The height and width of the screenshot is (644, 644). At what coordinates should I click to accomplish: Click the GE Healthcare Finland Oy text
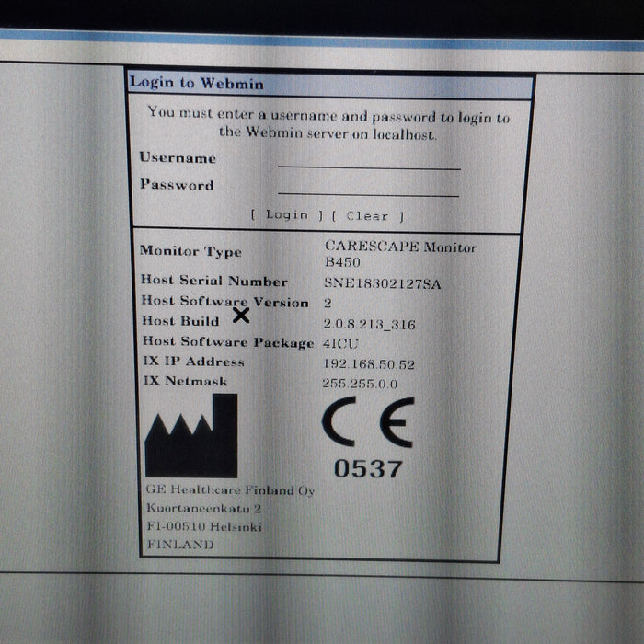pos(230,490)
